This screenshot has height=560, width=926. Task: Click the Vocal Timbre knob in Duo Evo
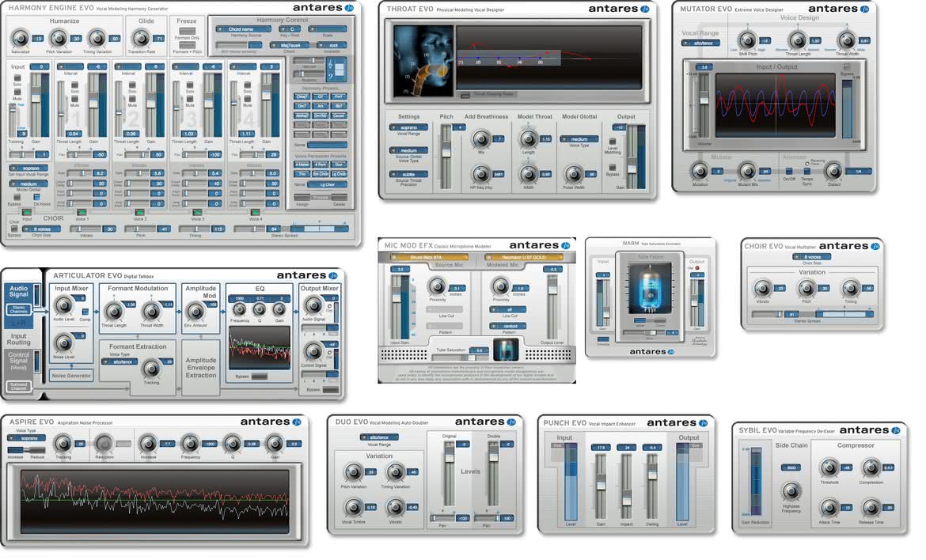point(353,507)
